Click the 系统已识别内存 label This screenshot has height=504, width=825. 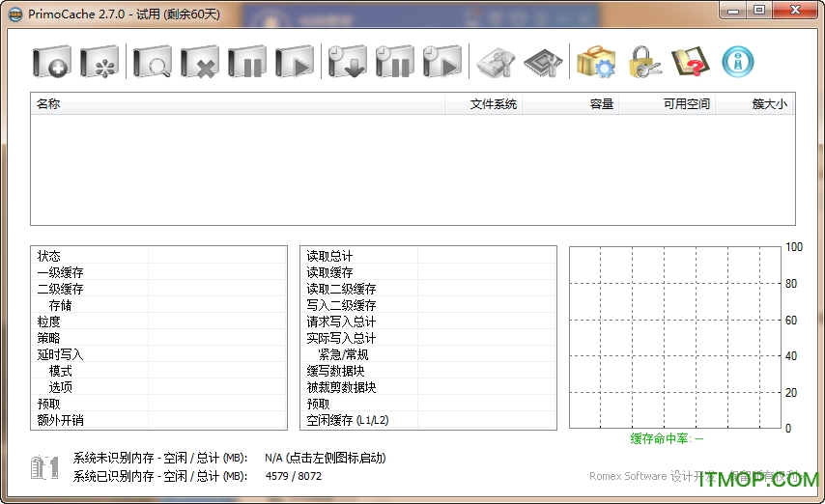tap(160, 476)
